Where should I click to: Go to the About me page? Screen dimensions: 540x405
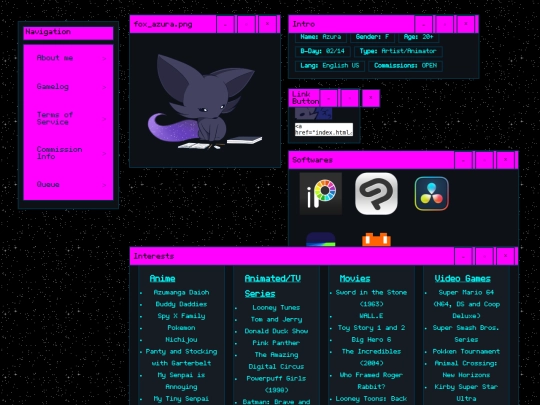55,58
